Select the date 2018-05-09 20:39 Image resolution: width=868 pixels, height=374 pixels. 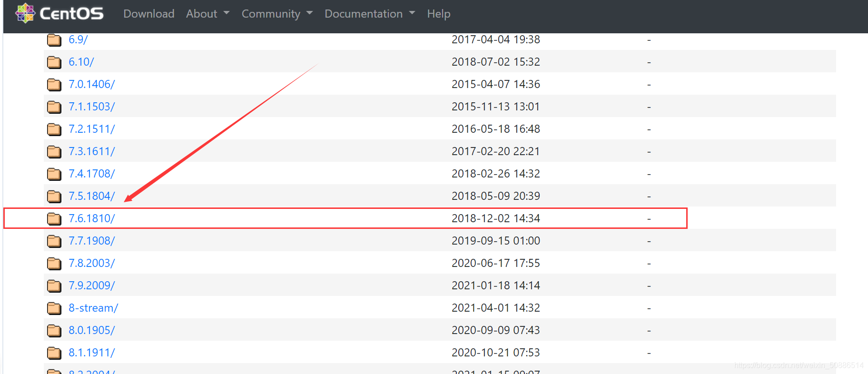tap(496, 196)
